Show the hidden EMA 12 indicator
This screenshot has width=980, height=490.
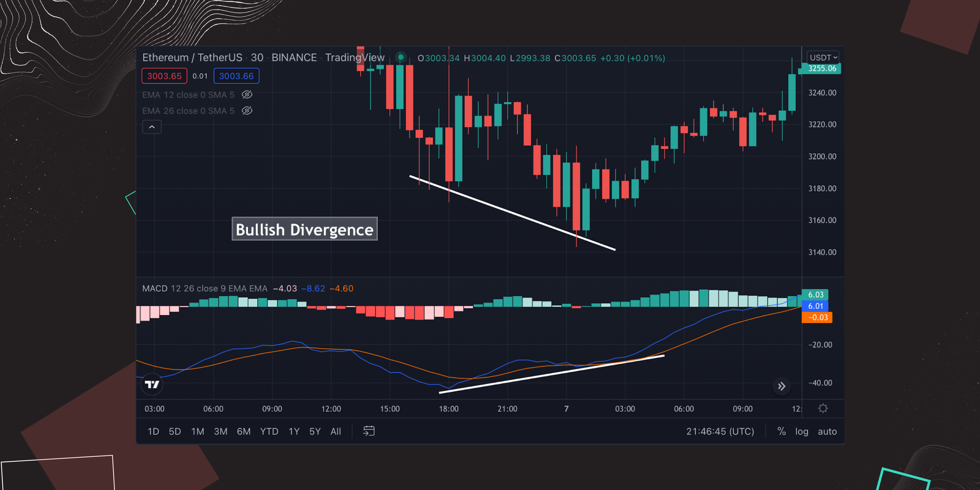pos(247,95)
